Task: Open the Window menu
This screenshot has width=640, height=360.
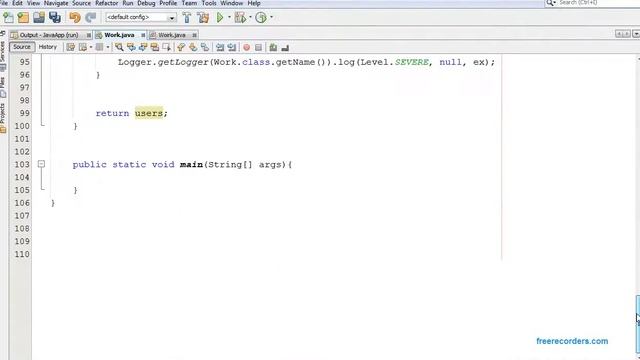Action: [231, 3]
